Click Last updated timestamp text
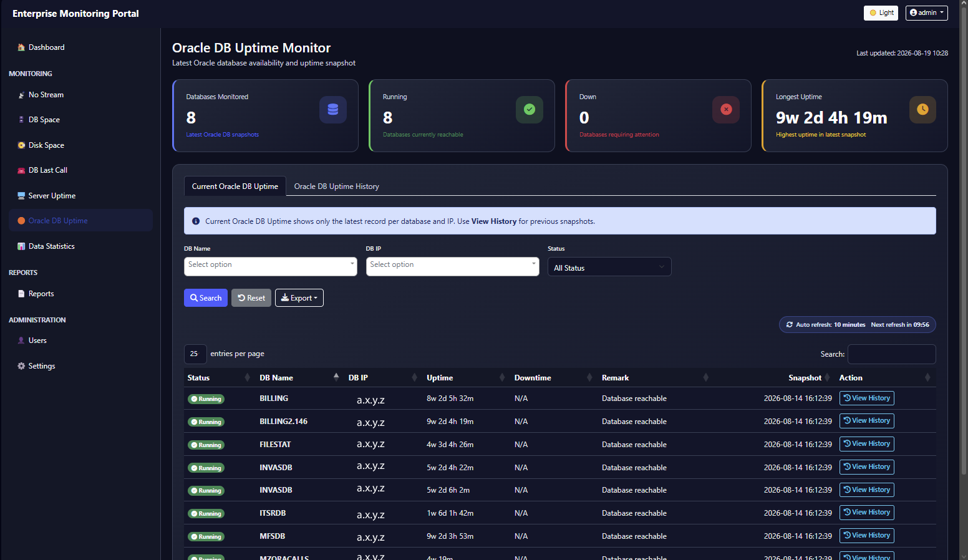The width and height of the screenshot is (968, 560). click(902, 54)
